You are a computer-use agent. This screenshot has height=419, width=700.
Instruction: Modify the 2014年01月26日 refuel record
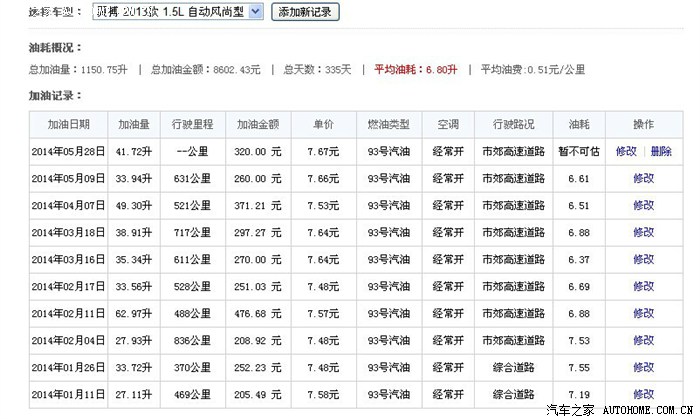pyautogui.click(x=643, y=367)
